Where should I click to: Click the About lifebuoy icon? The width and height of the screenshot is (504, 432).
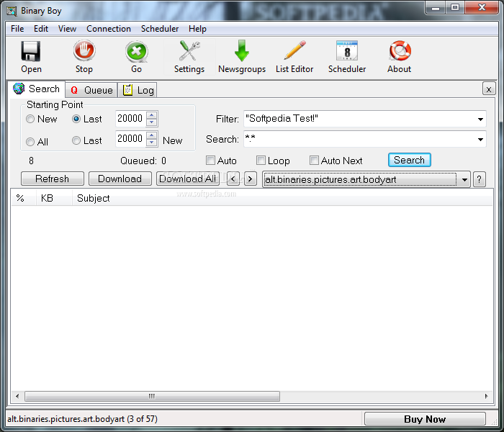click(x=400, y=50)
